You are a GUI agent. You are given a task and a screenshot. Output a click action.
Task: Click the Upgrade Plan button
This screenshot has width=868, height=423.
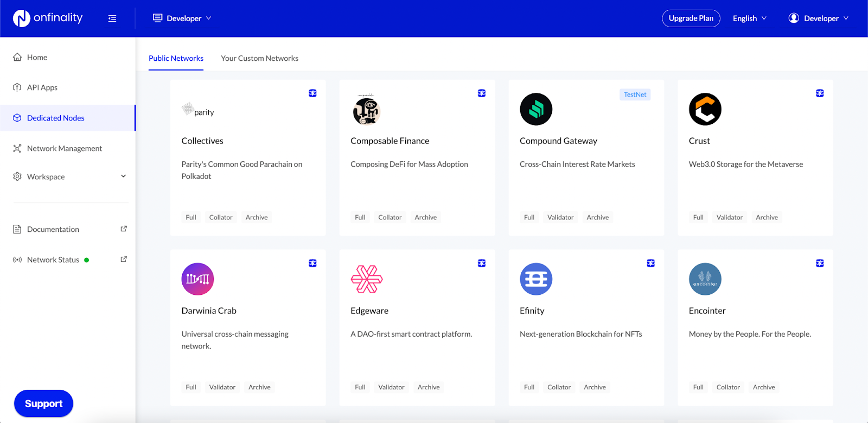(691, 18)
